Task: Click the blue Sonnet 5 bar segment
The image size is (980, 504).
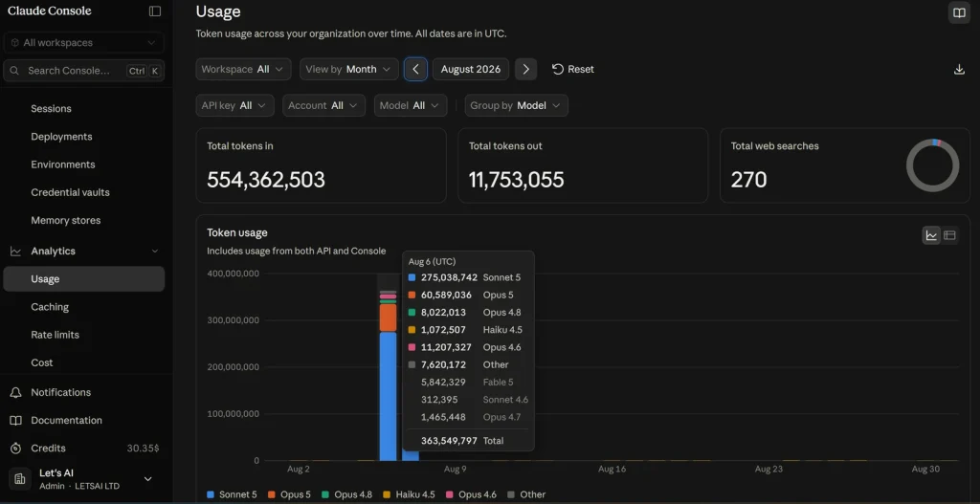Action: (389, 396)
